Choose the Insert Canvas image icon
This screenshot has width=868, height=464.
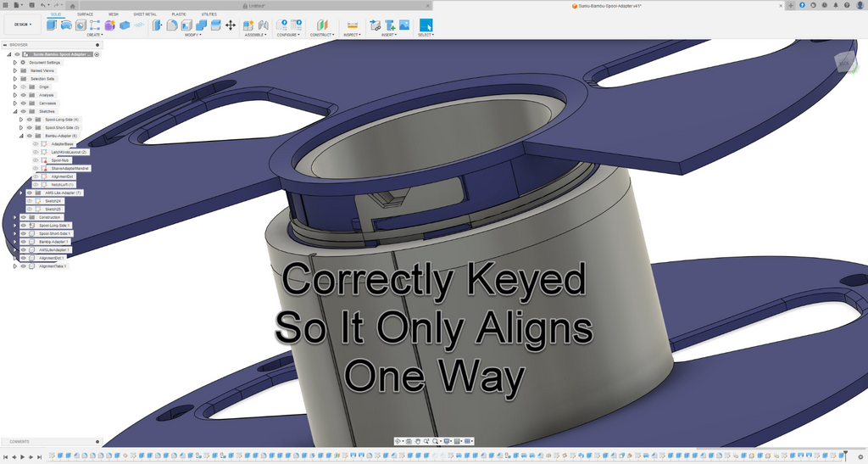click(404, 25)
